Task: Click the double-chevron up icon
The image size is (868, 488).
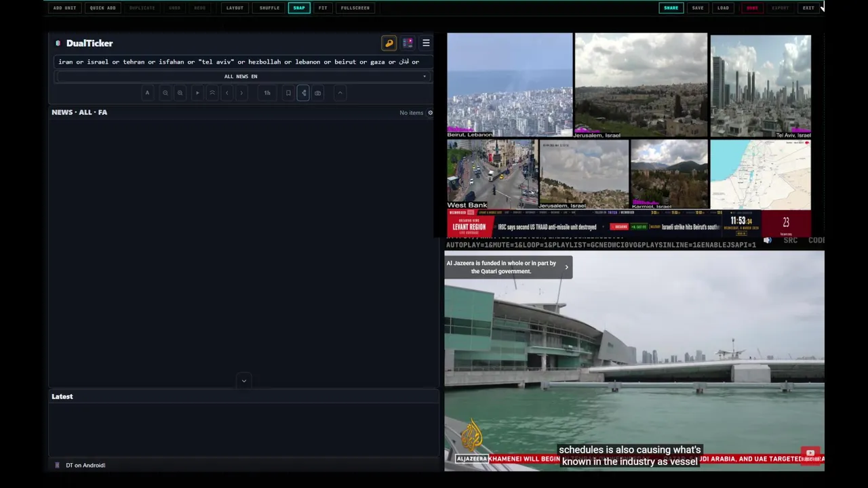Action: [x=212, y=93]
